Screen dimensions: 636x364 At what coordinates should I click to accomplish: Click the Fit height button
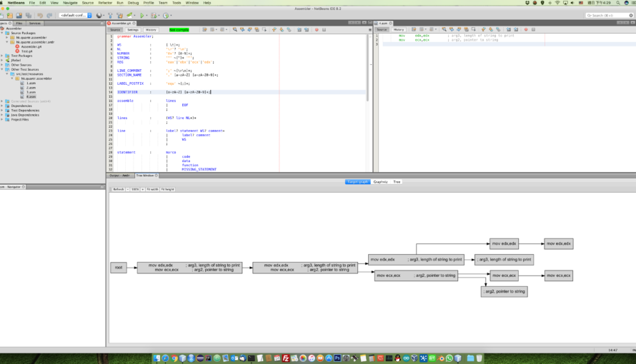tap(167, 189)
